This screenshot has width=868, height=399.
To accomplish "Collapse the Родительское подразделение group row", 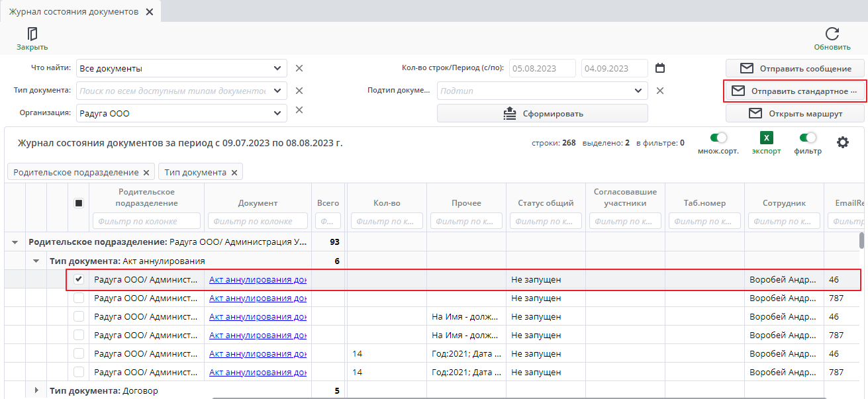I will click(15, 243).
